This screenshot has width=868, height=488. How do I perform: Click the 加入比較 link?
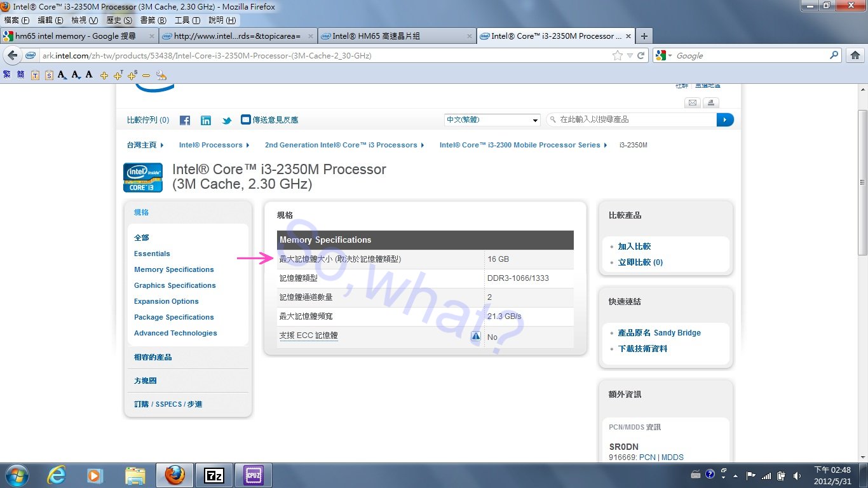point(634,247)
